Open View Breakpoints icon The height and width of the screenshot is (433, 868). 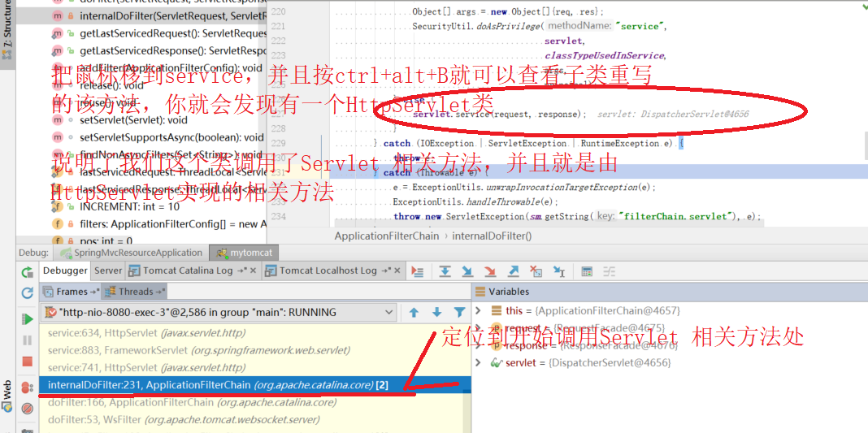click(x=27, y=388)
